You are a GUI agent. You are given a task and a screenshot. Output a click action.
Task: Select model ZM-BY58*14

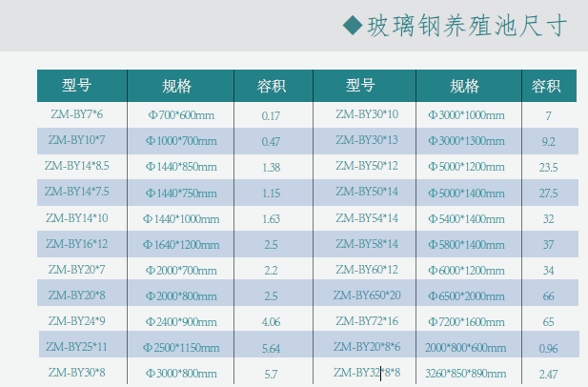[367, 244]
